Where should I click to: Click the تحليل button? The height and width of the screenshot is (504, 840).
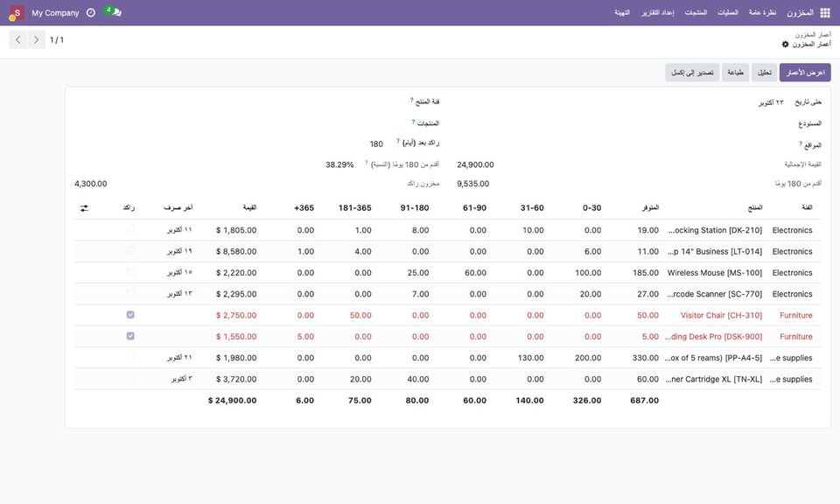click(765, 73)
